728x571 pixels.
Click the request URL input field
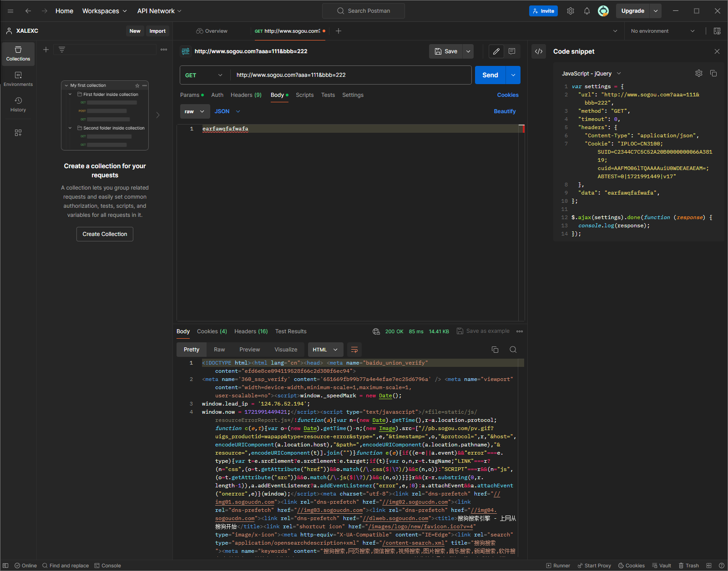[351, 75]
